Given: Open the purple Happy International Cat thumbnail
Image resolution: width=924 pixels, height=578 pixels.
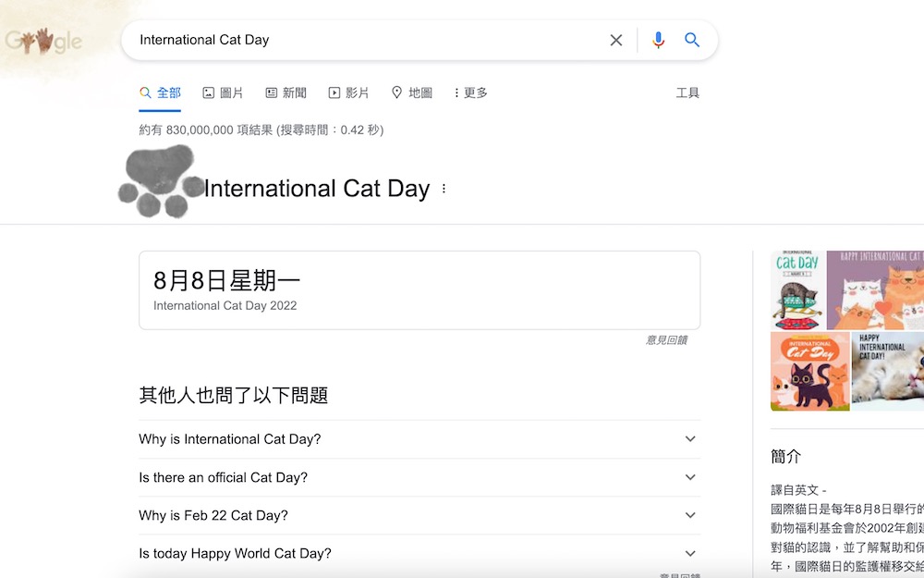Looking at the screenshot, I should pos(875,290).
